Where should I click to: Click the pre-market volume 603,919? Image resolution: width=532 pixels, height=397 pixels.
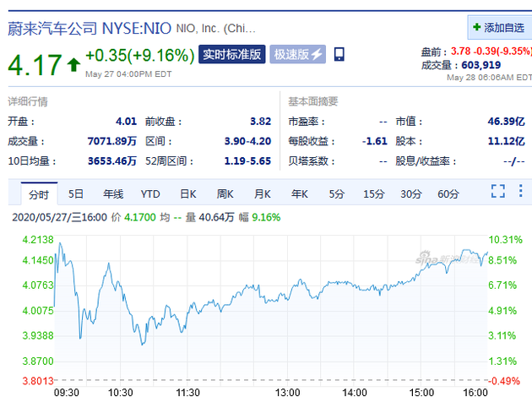(x=481, y=65)
